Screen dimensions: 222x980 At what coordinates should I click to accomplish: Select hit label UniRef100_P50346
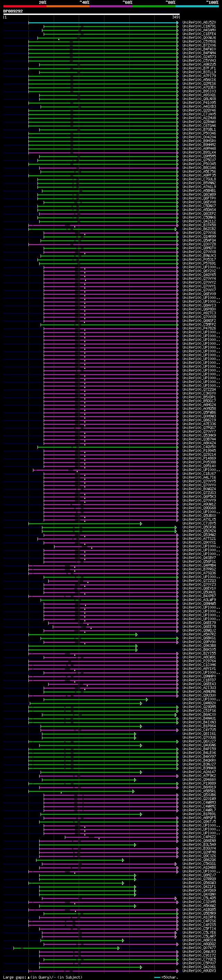click(x=199, y=133)
